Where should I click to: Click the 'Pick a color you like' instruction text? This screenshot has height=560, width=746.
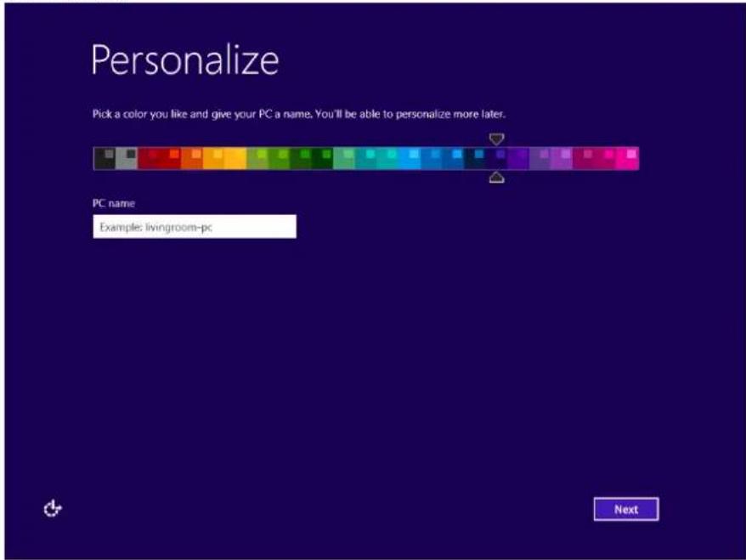pos(298,114)
